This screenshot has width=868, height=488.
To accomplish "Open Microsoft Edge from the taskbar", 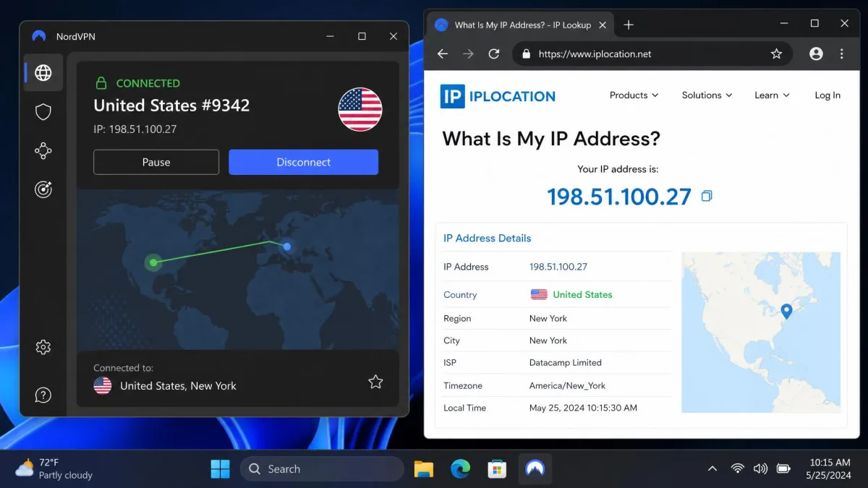I will tap(460, 468).
